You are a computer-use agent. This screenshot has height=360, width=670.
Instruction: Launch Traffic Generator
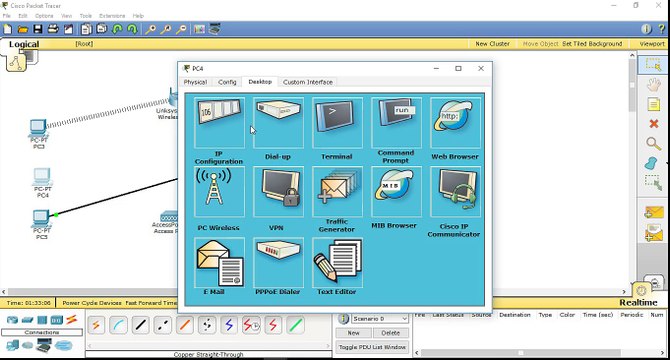click(337, 192)
